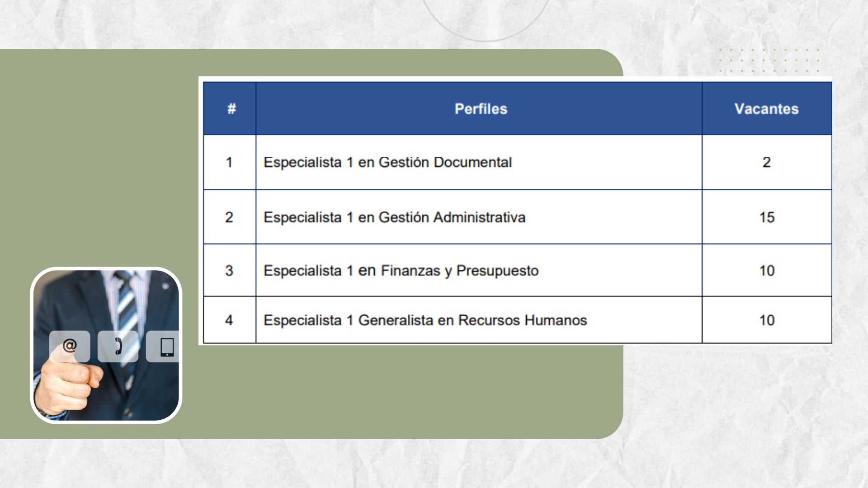This screenshot has height=488, width=868.
Task: Select Especialista 1 en Finanzas y Presupuesto
Action: tap(401, 271)
